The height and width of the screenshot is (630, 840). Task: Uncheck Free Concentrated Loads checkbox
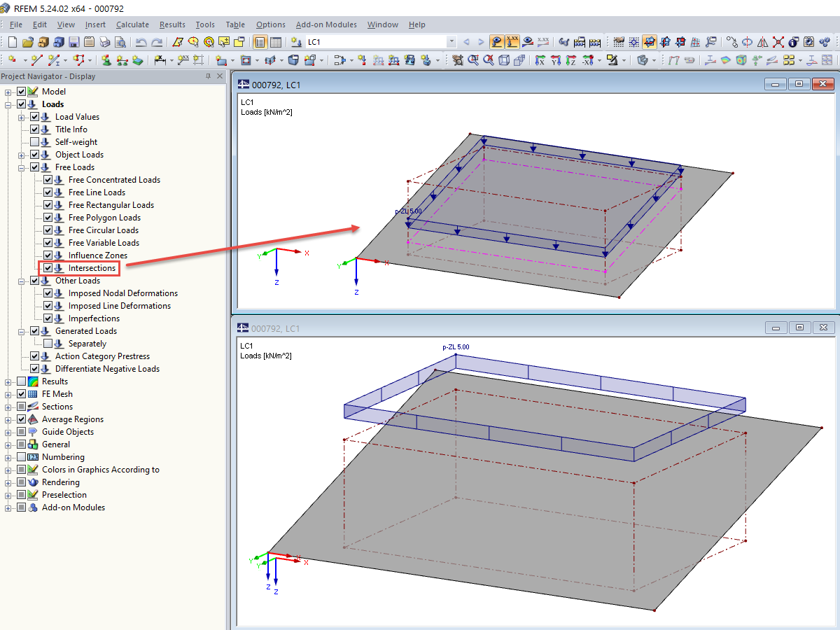click(48, 180)
